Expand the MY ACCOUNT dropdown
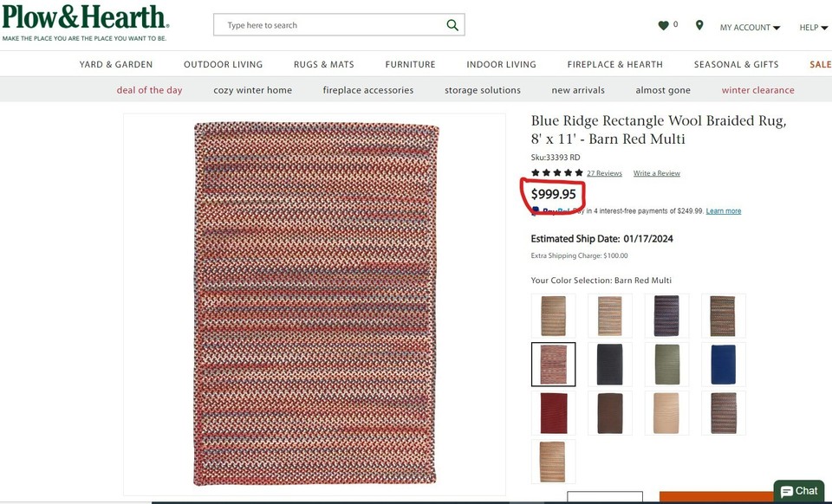Viewport: 832px width, 504px height. click(745, 27)
